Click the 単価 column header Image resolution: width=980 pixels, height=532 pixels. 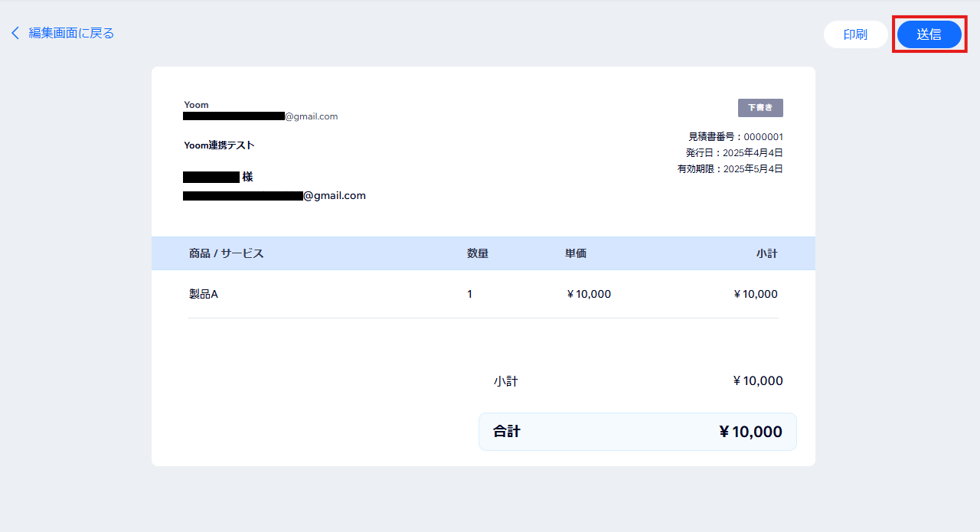576,253
